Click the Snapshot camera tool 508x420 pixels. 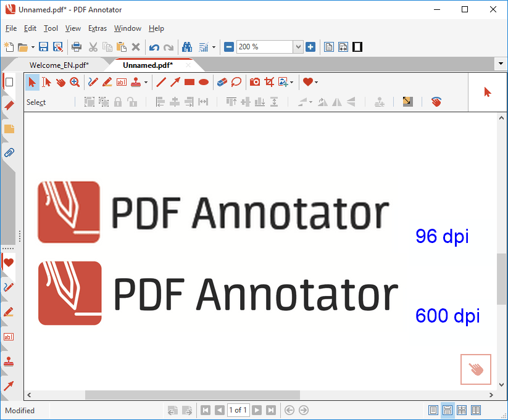(254, 82)
